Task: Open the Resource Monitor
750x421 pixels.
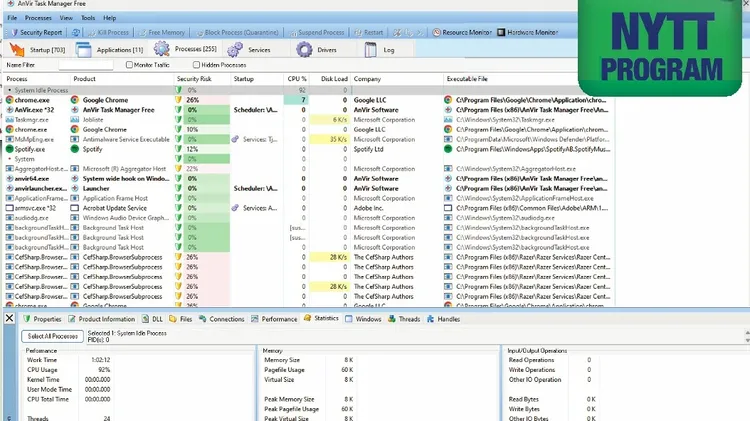Action: [x=462, y=33]
